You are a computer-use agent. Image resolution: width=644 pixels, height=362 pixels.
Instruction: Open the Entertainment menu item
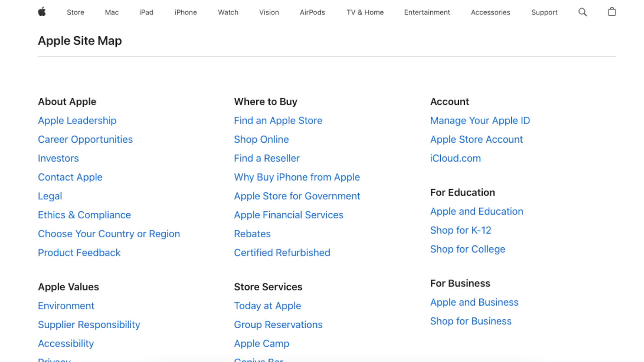pyautogui.click(x=427, y=12)
